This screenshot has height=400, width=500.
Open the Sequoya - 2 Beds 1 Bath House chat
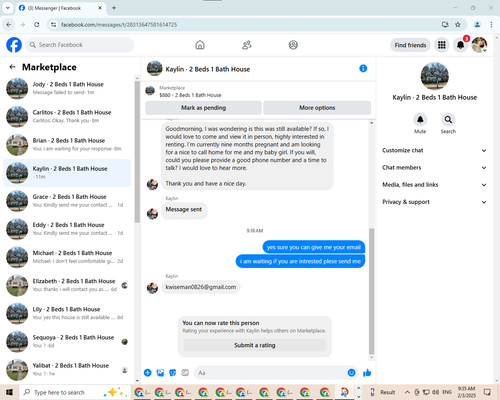pos(67,342)
